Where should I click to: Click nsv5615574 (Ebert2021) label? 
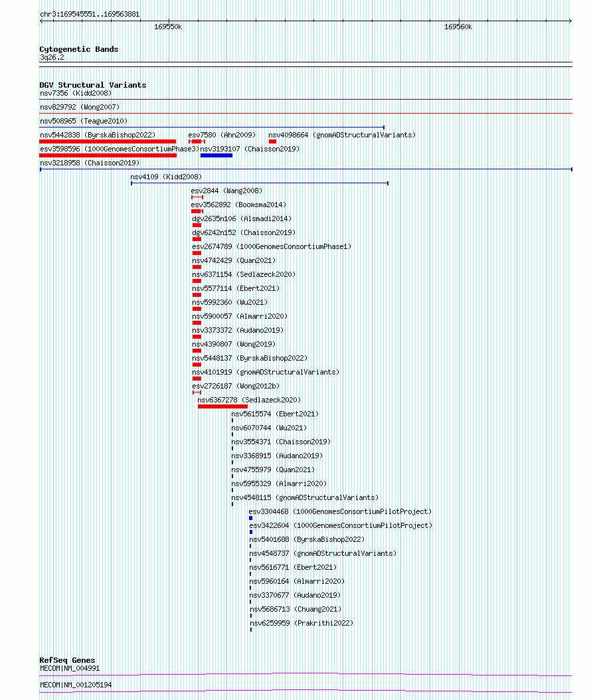point(275,414)
